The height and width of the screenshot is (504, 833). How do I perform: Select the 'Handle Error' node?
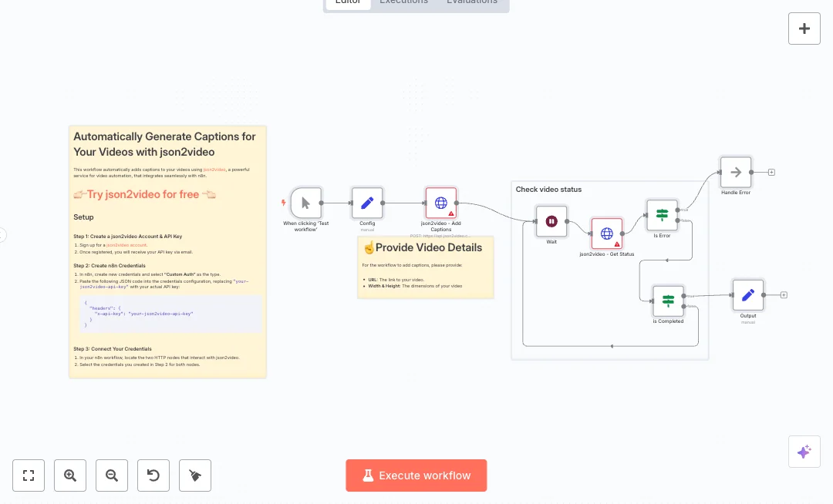click(x=736, y=173)
